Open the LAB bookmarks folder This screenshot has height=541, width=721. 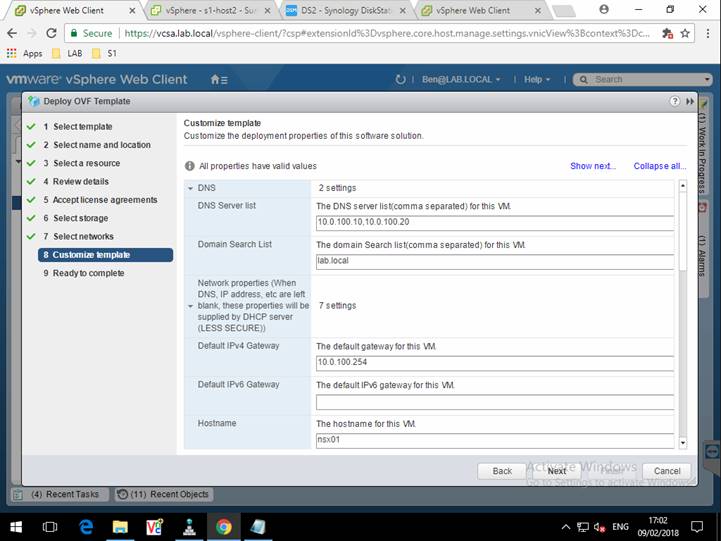67,53
